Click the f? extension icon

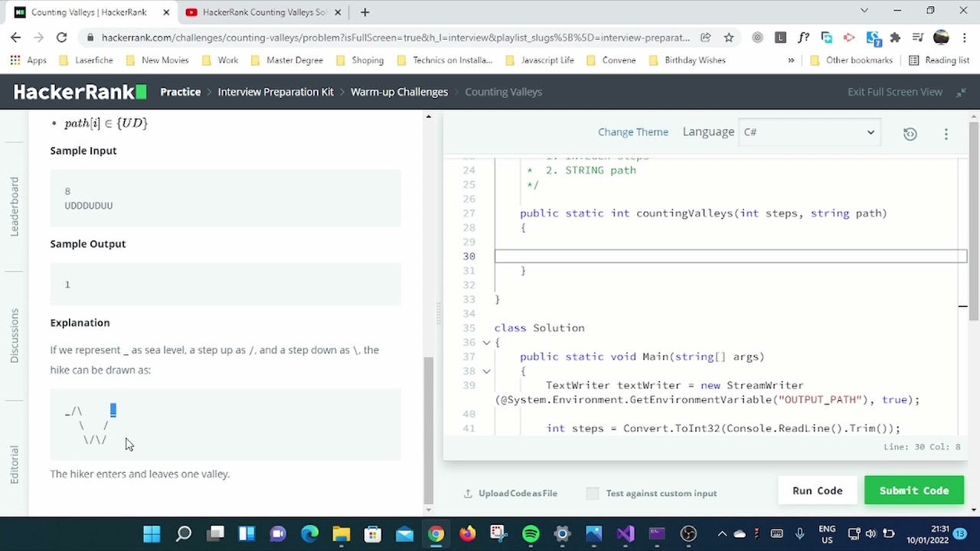803,37
